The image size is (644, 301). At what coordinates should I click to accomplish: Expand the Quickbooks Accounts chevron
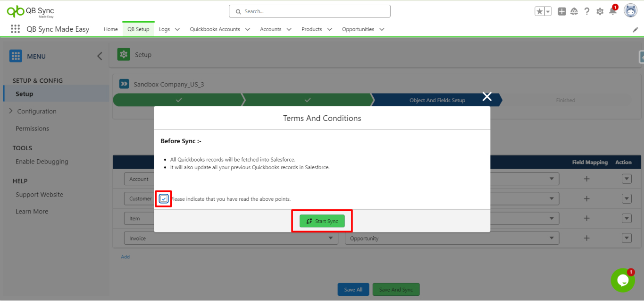pyautogui.click(x=248, y=29)
